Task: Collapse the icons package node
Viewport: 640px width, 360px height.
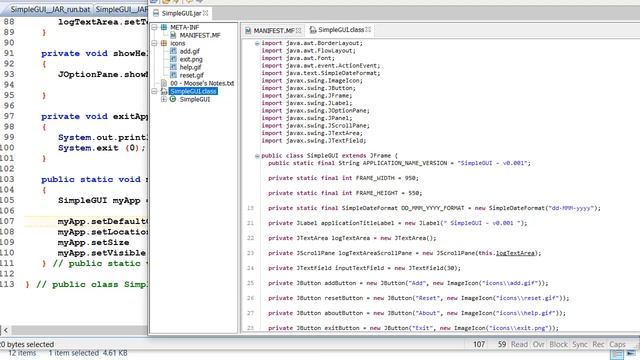Action: point(154,43)
